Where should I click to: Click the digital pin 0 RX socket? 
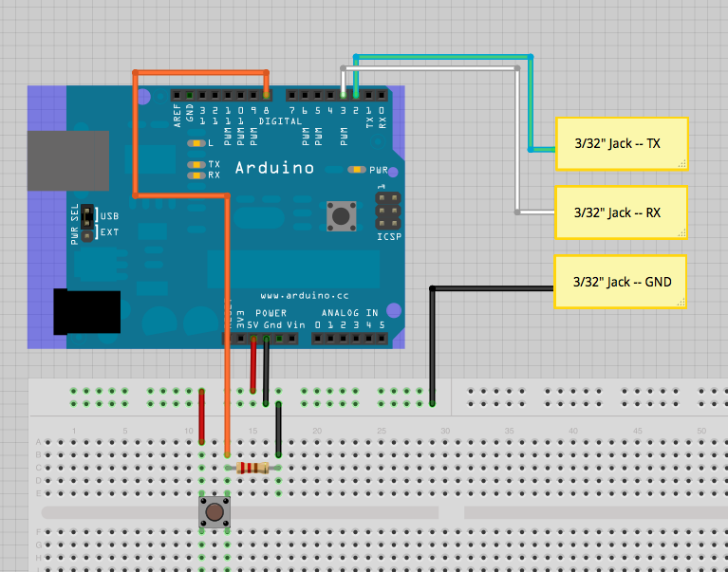click(382, 95)
